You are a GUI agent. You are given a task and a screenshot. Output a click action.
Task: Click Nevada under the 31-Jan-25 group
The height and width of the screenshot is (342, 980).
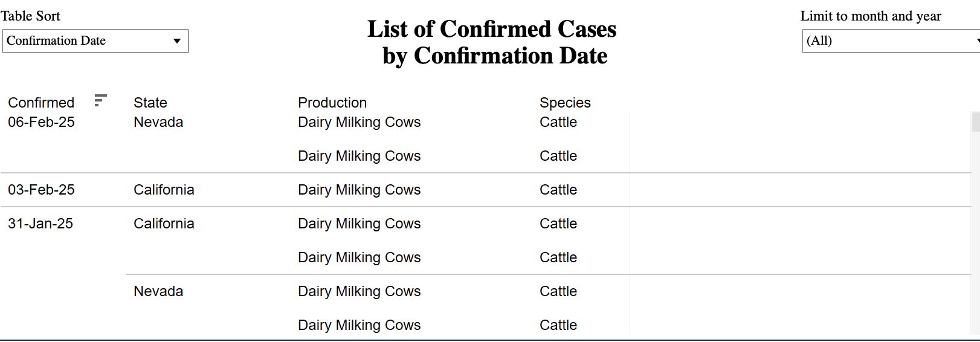coord(158,291)
